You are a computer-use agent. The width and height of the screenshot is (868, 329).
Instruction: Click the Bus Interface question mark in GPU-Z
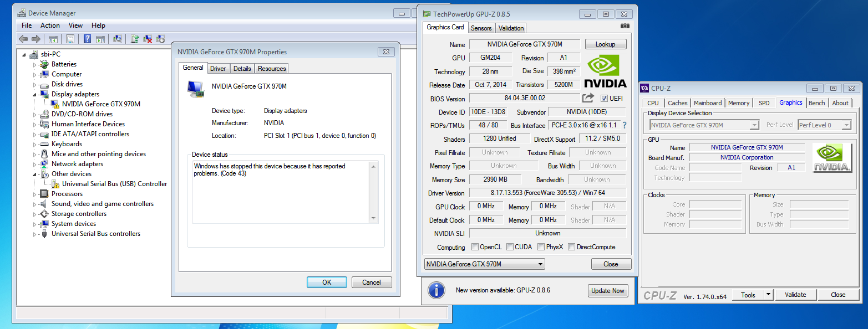624,126
